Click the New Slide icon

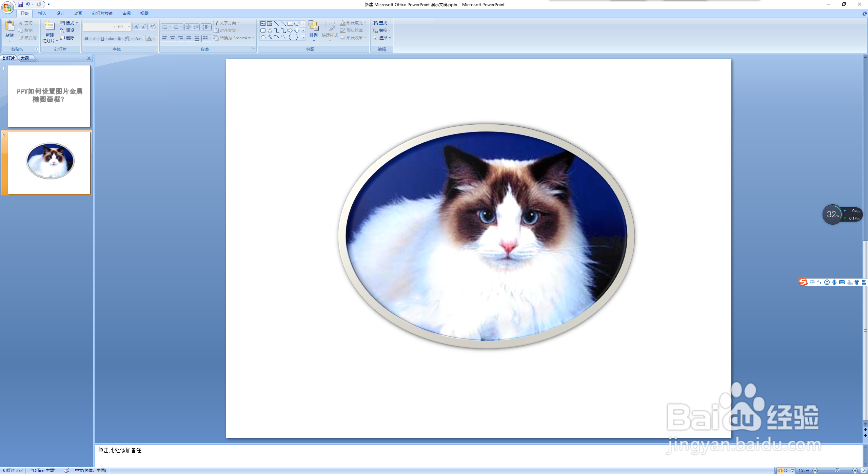coord(50,26)
